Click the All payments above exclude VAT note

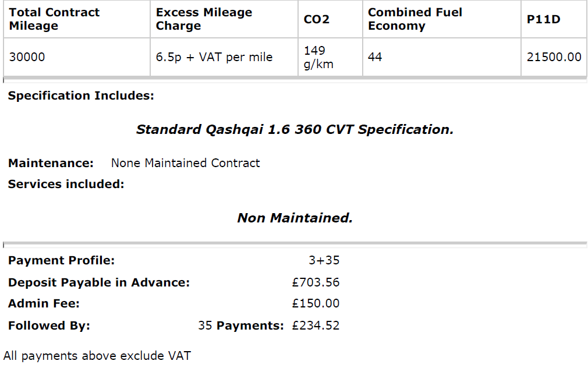coord(97,356)
